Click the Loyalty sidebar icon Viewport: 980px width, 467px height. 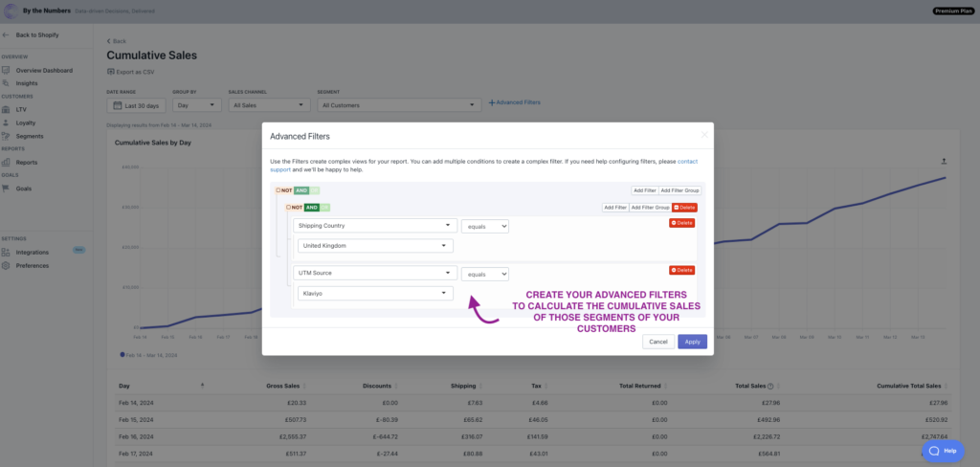click(6, 122)
